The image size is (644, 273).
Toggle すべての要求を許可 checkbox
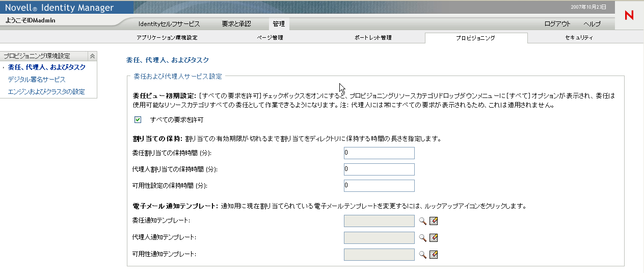pos(138,120)
